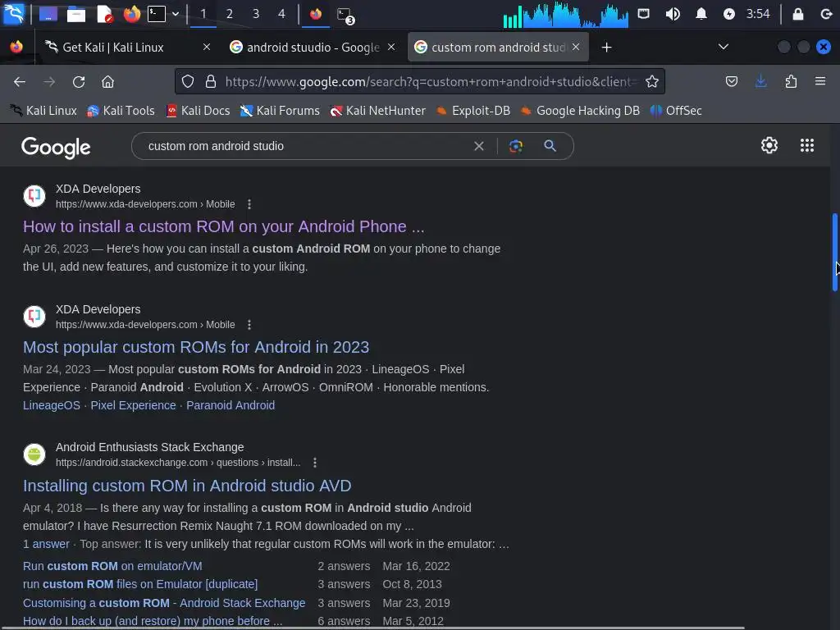Click the clock showing 3:54
This screenshot has height=630, width=840.
click(x=758, y=14)
